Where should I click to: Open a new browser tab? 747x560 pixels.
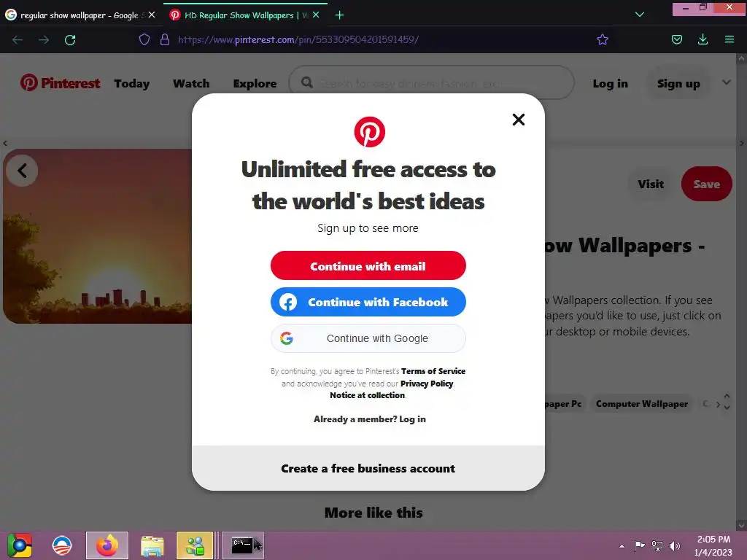coord(339,15)
